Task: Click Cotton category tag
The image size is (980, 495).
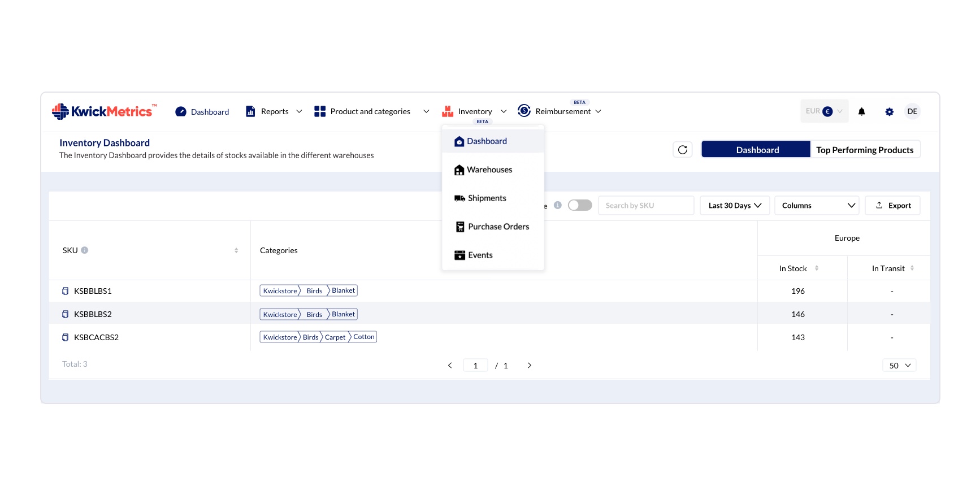Action: pos(364,337)
